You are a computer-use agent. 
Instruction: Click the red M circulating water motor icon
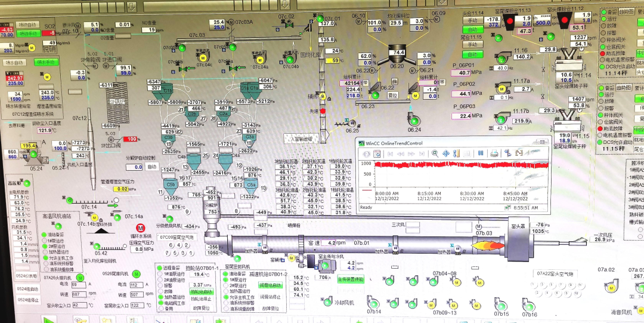click(x=141, y=227)
